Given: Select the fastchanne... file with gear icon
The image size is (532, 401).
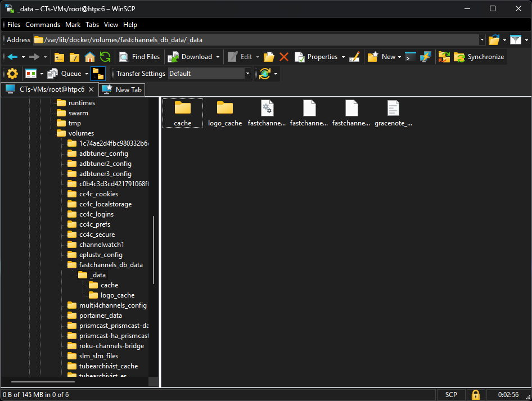Looking at the screenshot, I should click(267, 113).
